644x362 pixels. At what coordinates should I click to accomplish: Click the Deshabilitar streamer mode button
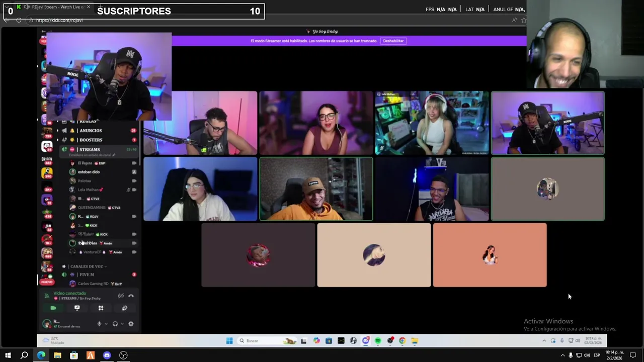coord(393,41)
